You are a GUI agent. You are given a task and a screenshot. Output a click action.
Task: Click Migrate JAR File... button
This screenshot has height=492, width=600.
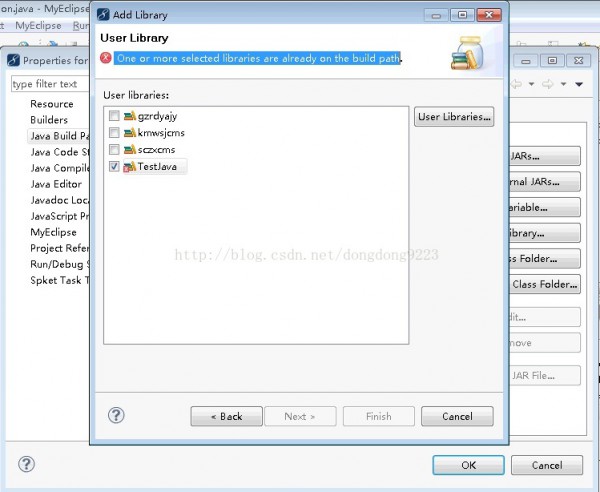[545, 376]
